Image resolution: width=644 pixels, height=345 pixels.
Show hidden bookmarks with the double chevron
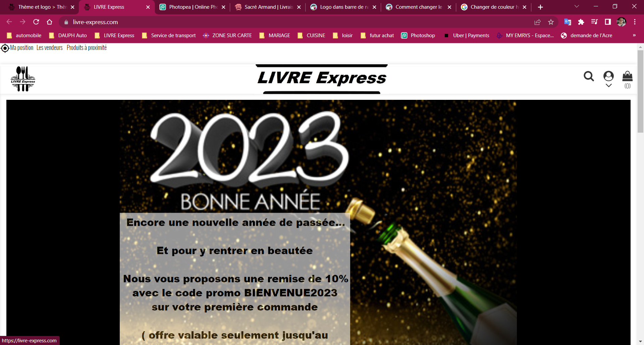[x=634, y=35]
